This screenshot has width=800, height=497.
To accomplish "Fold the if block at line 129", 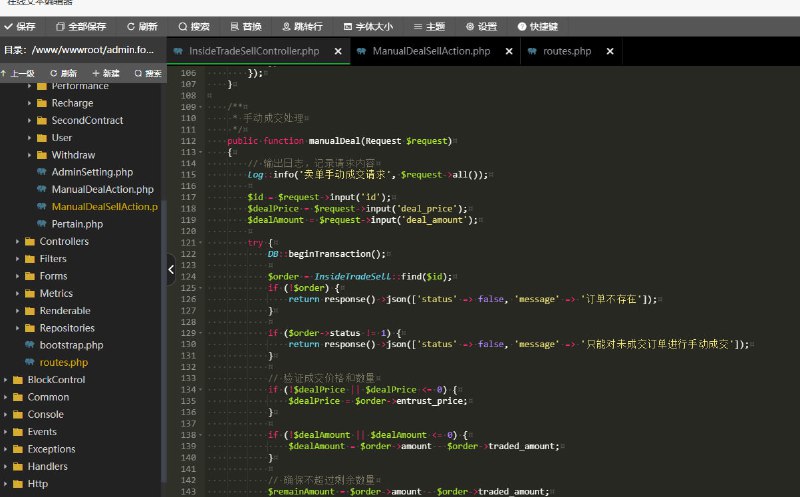I will [201, 333].
